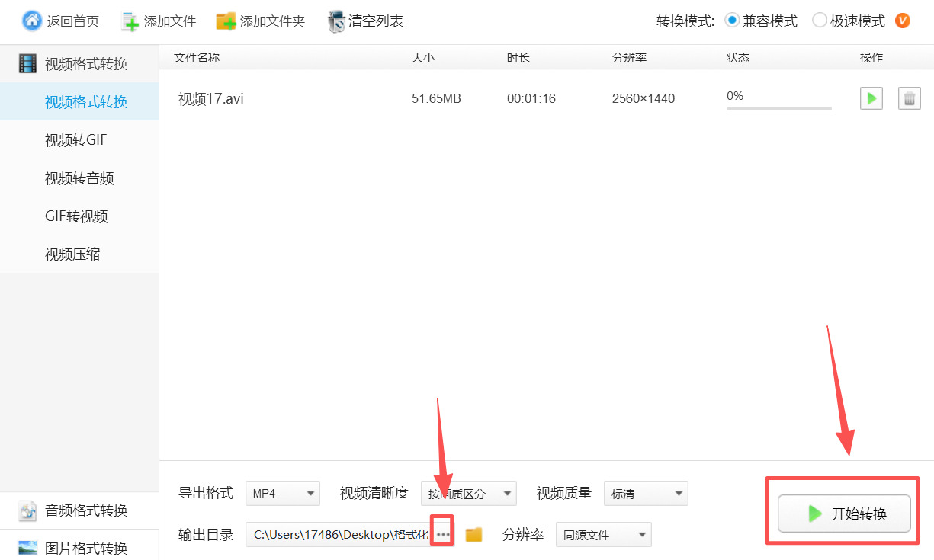
Task: Click the music note icon beside 音频格式转换
Action: tap(27, 510)
